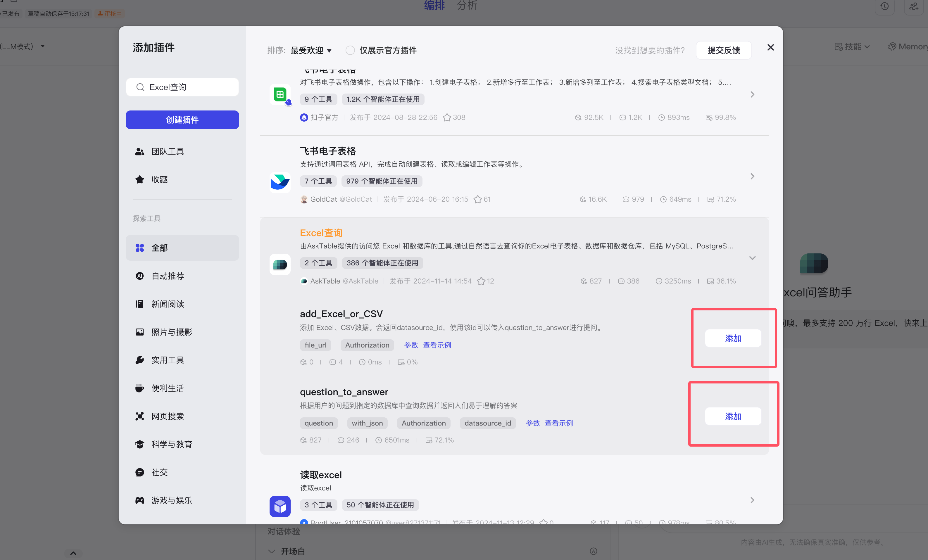Select the All category grid icon

(x=140, y=248)
